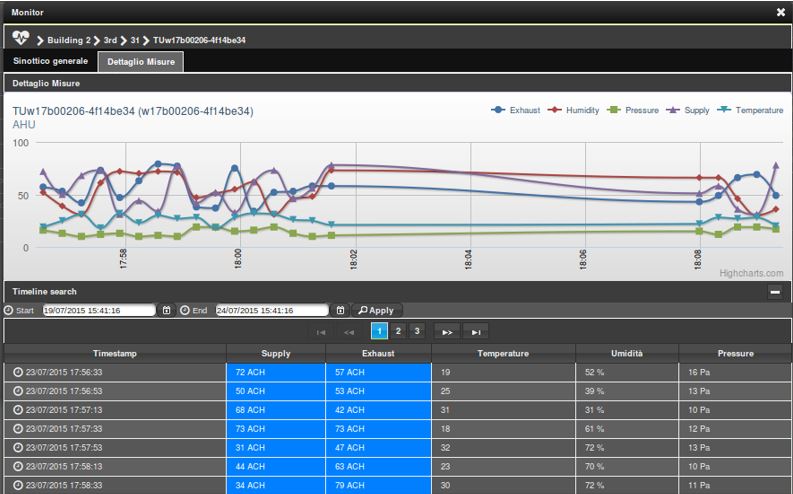Click the 72 ACH supply cell
Screen dimensions: 793x494
[x=276, y=372]
